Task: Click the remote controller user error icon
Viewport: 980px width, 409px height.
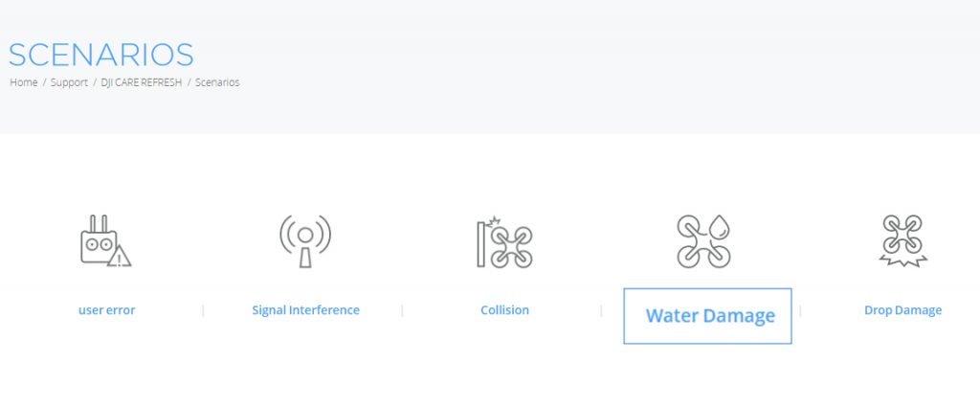Action: 105,241
